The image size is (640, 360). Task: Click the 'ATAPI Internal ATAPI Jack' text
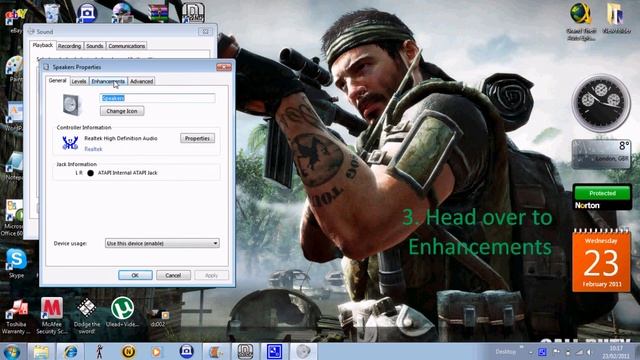pyautogui.click(x=127, y=173)
